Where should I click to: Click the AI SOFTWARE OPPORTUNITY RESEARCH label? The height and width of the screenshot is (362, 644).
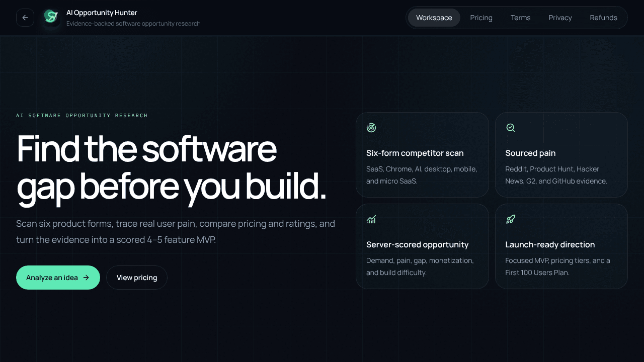point(82,116)
